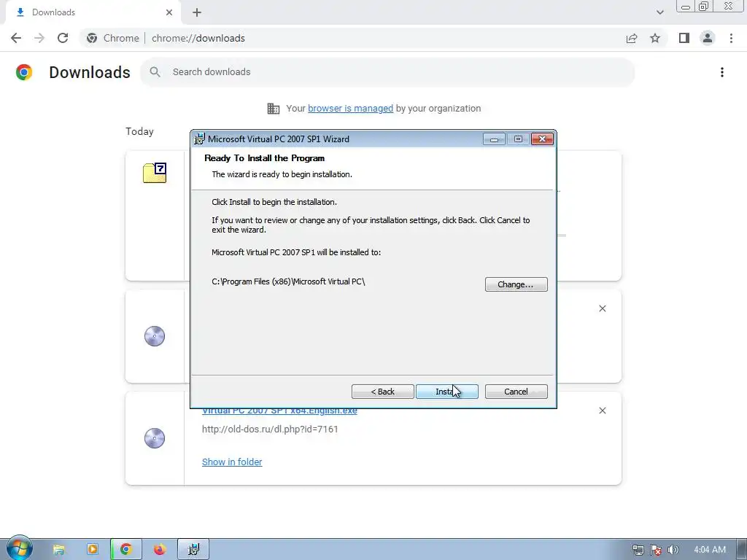Image resolution: width=747 pixels, height=560 pixels.
Task: Focus the Search downloads field
Action: click(x=387, y=72)
